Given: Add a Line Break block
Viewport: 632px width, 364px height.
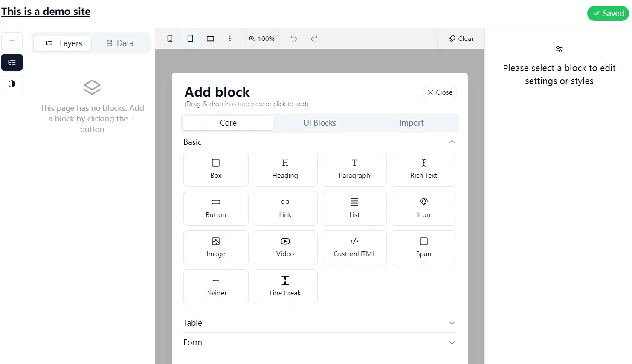Looking at the screenshot, I should pos(285,287).
